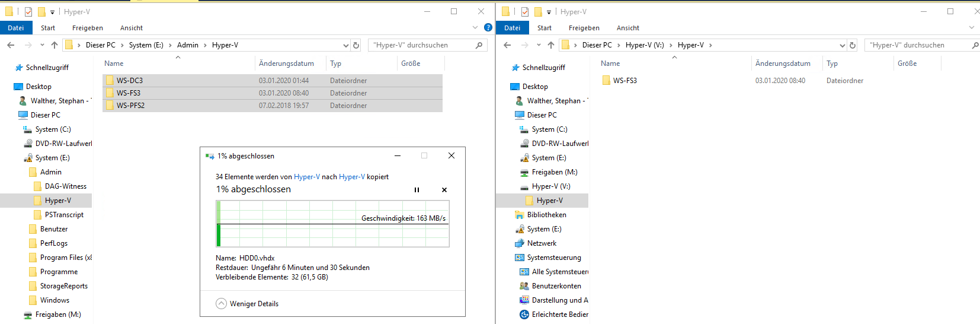Open recent locations dropdown in right window

click(x=539, y=45)
